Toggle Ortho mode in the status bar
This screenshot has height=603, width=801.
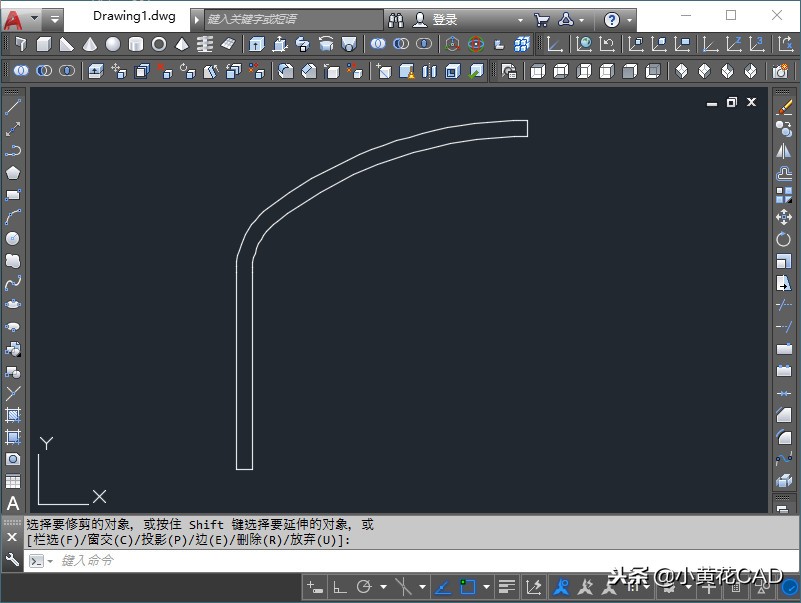point(340,587)
